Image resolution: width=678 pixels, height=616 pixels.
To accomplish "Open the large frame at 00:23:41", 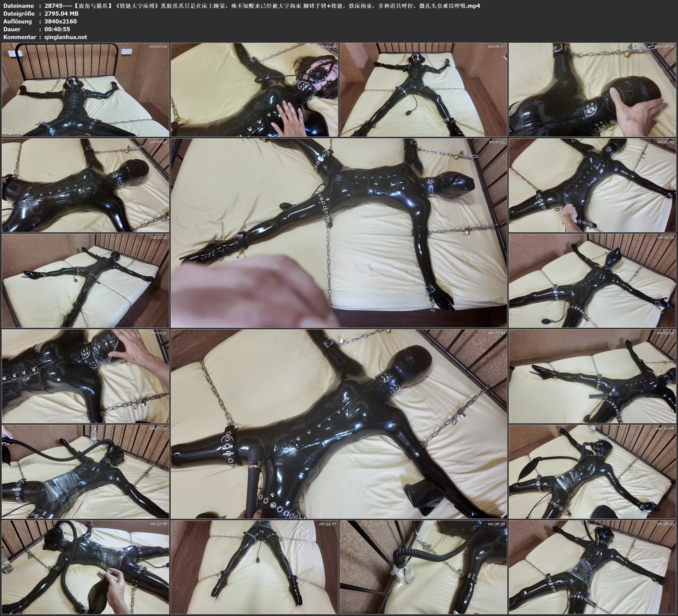I will tap(339, 424).
